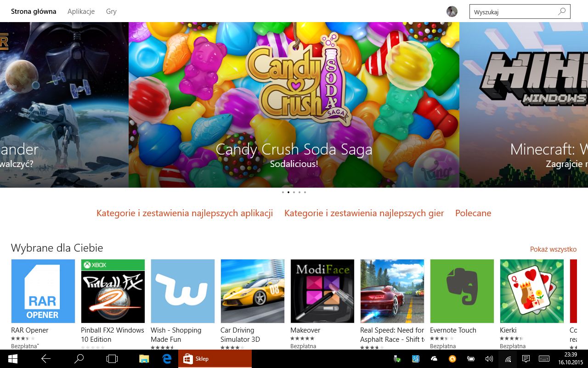Open the safely remove hardware tray icon

pos(397,359)
